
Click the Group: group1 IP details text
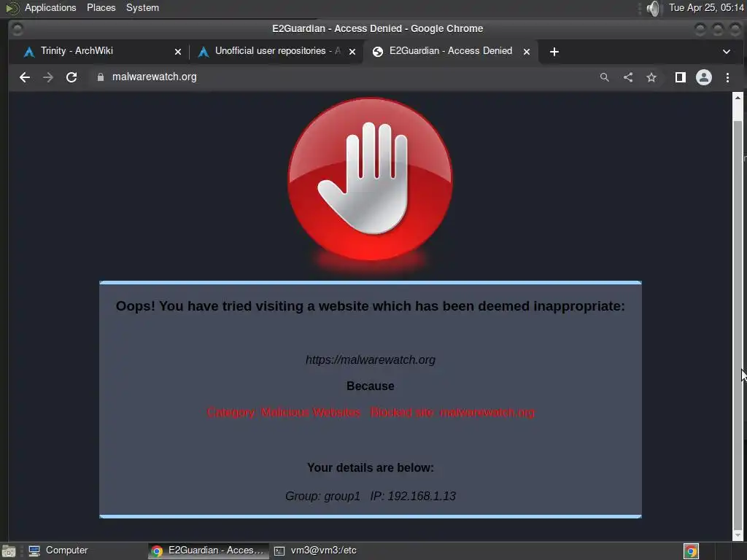pos(370,496)
